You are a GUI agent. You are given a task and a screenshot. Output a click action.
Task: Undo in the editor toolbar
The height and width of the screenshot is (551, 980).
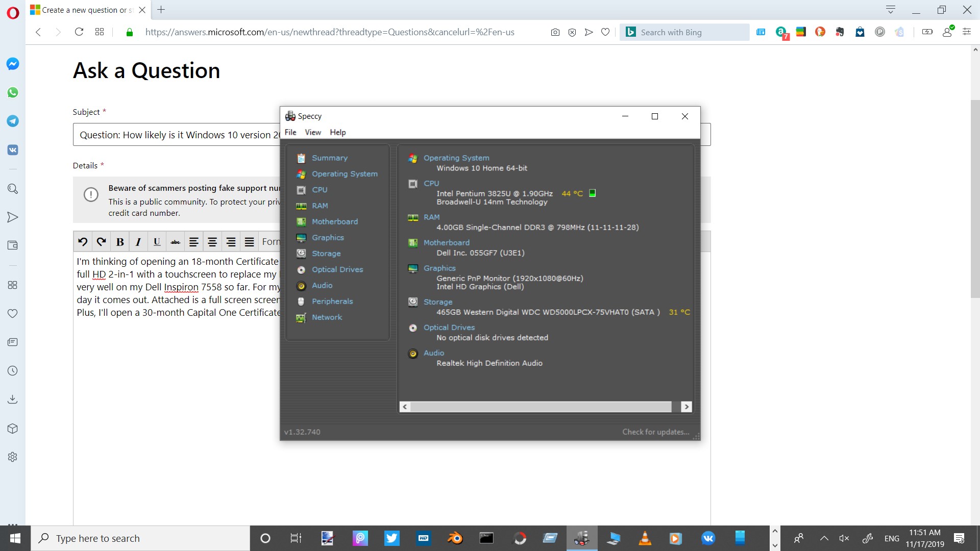83,241
